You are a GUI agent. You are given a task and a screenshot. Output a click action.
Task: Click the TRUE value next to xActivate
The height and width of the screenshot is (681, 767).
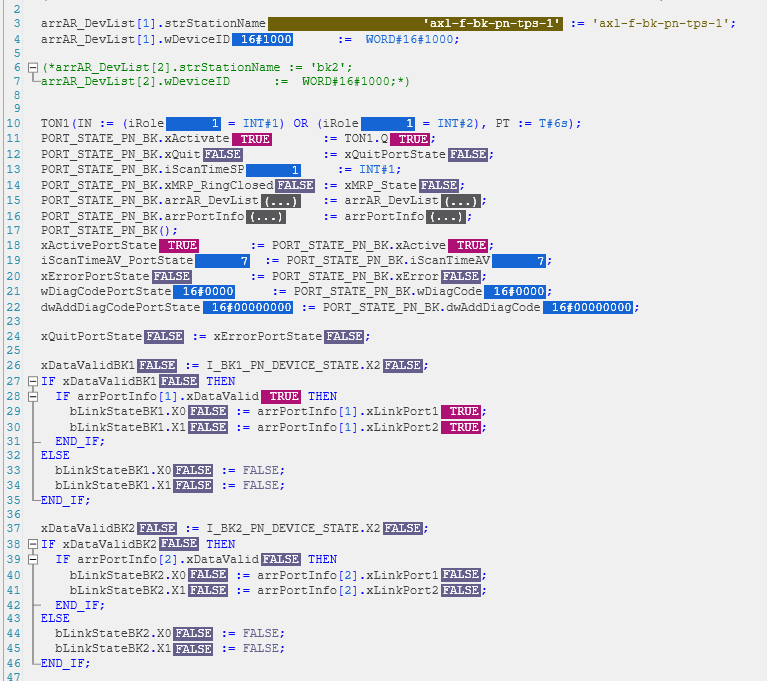251,139
